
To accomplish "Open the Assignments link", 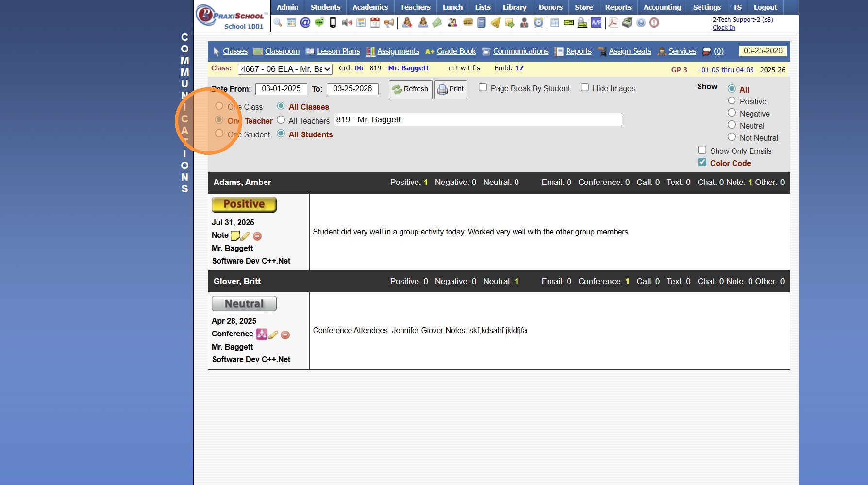I will (x=398, y=51).
